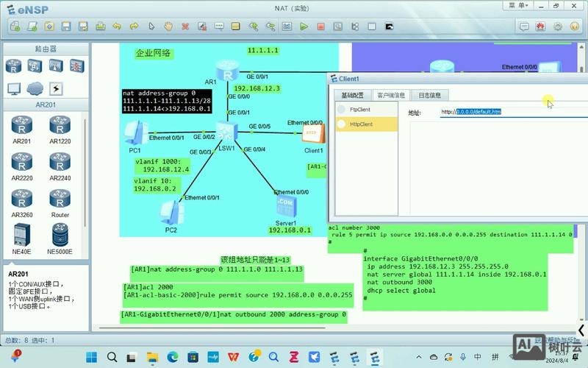The image size is (588, 368).
Task: Click the HTTP address input field
Action: (x=514, y=112)
